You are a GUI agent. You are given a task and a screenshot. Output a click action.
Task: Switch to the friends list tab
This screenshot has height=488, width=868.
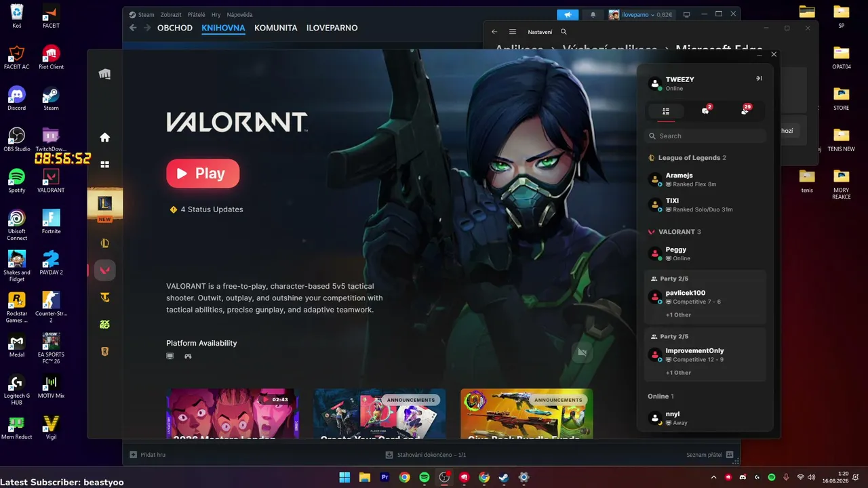click(666, 111)
